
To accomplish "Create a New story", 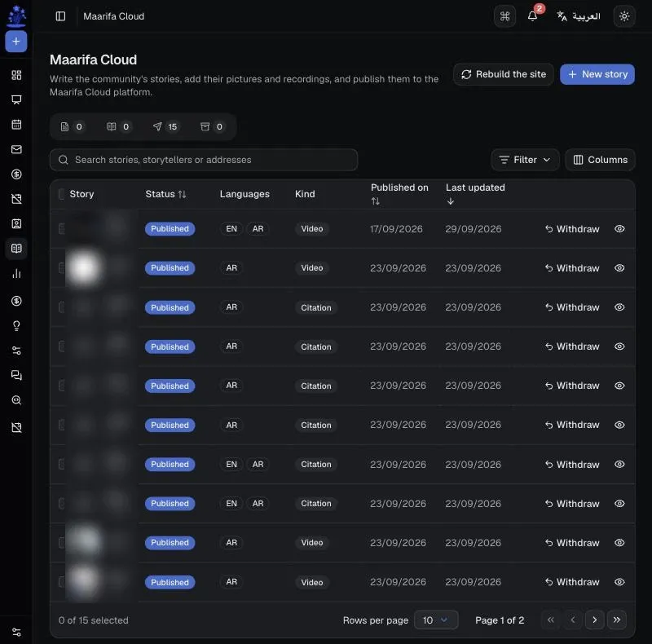I will [x=597, y=74].
